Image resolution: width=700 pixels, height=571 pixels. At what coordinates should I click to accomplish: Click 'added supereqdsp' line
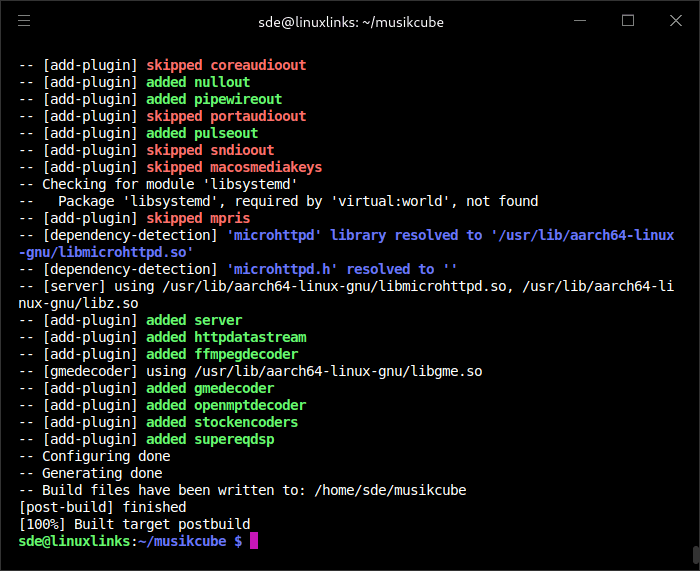146,439
